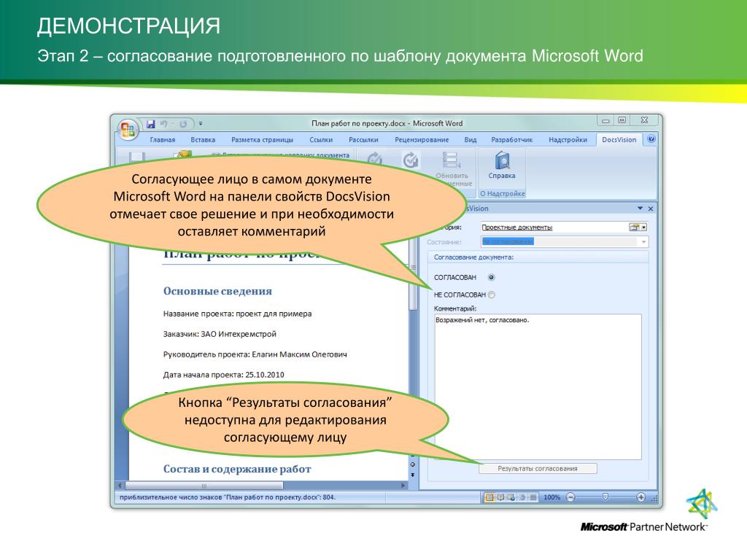Open the Quick Access Toolbar customize arrow
Screen dimensions: 747x560
click(201, 124)
